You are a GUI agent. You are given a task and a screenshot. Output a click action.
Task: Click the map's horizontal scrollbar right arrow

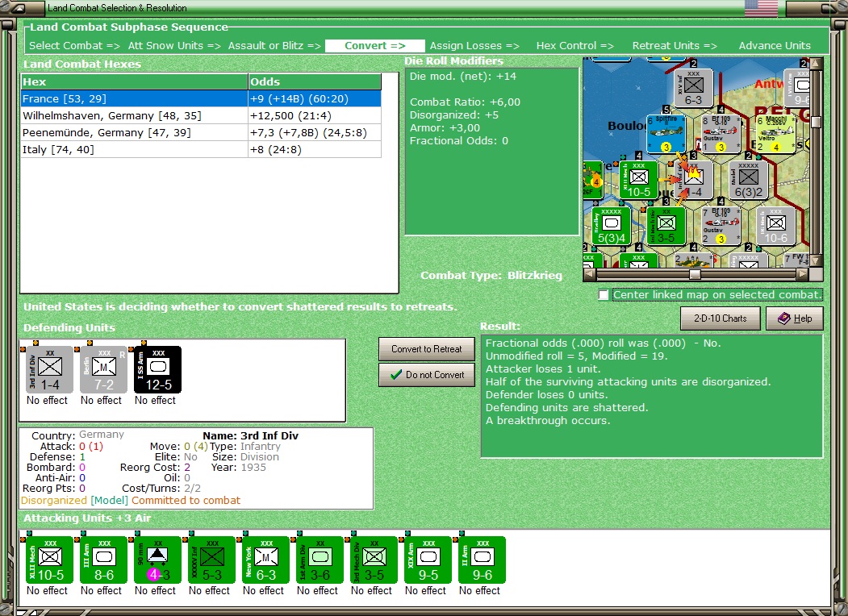pyautogui.click(x=803, y=274)
